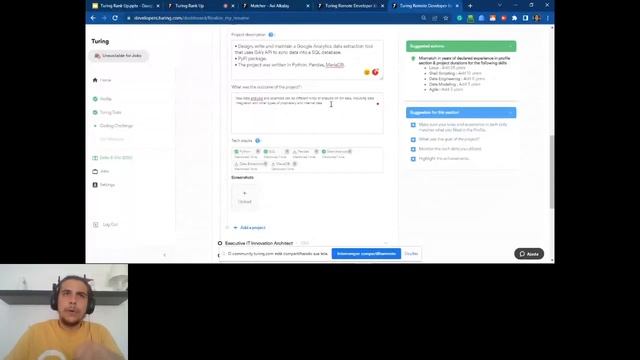
Task: Collapse the blue Suggestion for this section panel
Action: [x=510, y=112]
